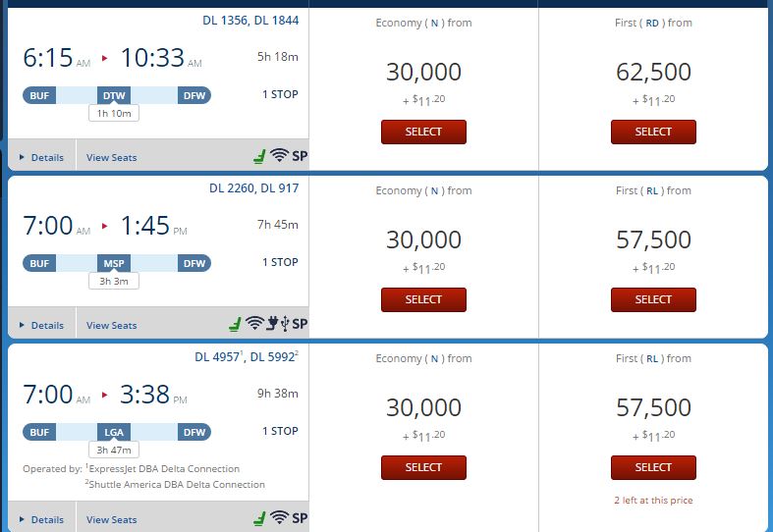Image resolution: width=773 pixels, height=532 pixels.
Task: Click the power outlet icon on the MSP flight
Action: tap(272, 323)
